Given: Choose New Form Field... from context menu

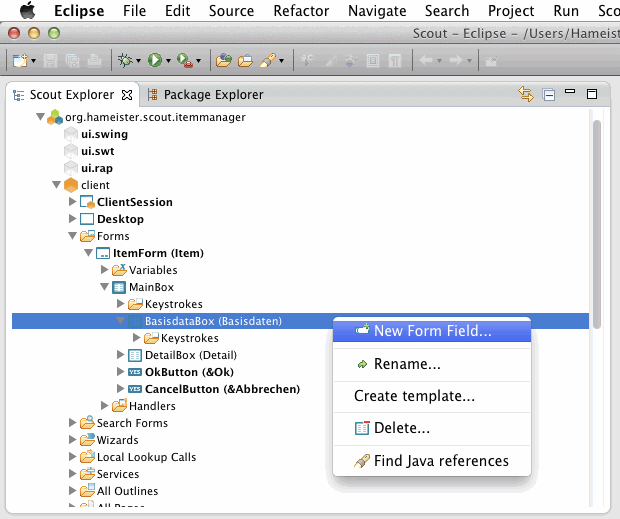Looking at the screenshot, I should [432, 331].
